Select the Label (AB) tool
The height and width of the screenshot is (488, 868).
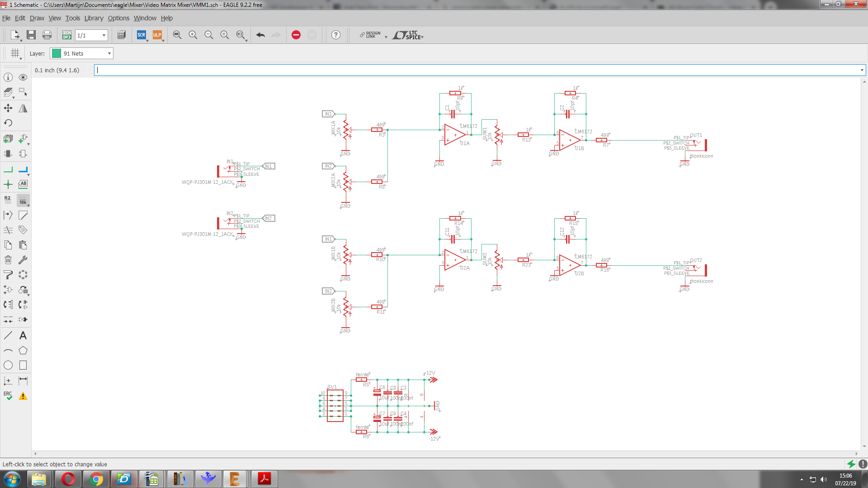click(x=23, y=184)
